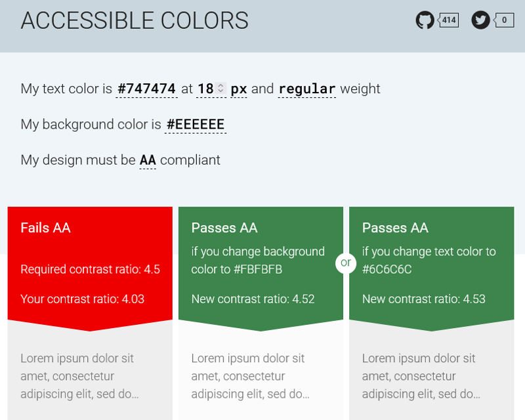
Task: Open the GitHub repository icon
Action: (425, 20)
